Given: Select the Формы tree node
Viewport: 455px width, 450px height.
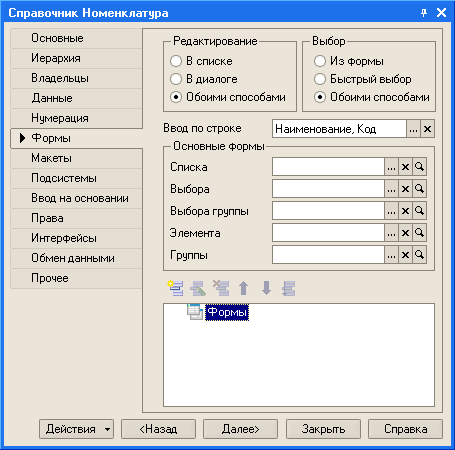Looking at the screenshot, I should pyautogui.click(x=227, y=312).
